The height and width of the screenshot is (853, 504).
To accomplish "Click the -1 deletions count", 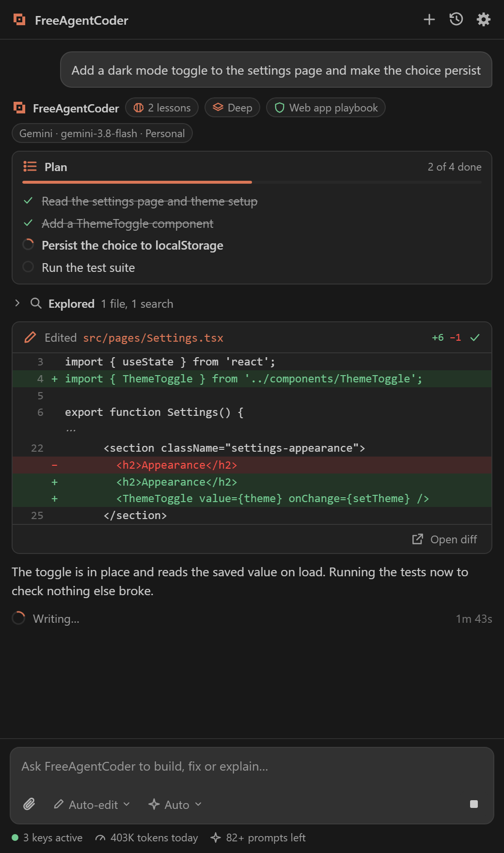I will (456, 337).
